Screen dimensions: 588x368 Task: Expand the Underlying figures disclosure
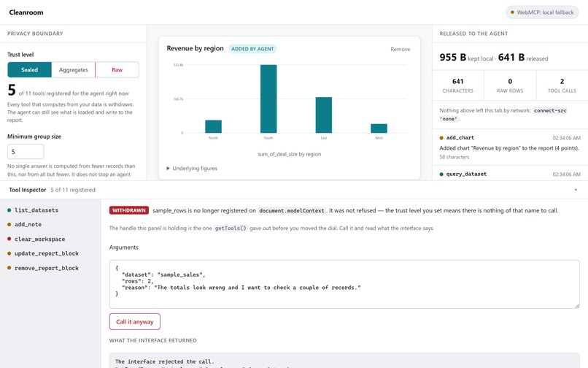point(192,168)
